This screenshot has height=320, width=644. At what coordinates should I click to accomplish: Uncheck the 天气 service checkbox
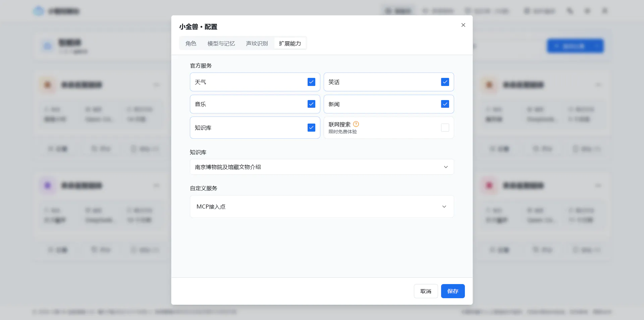pos(311,82)
